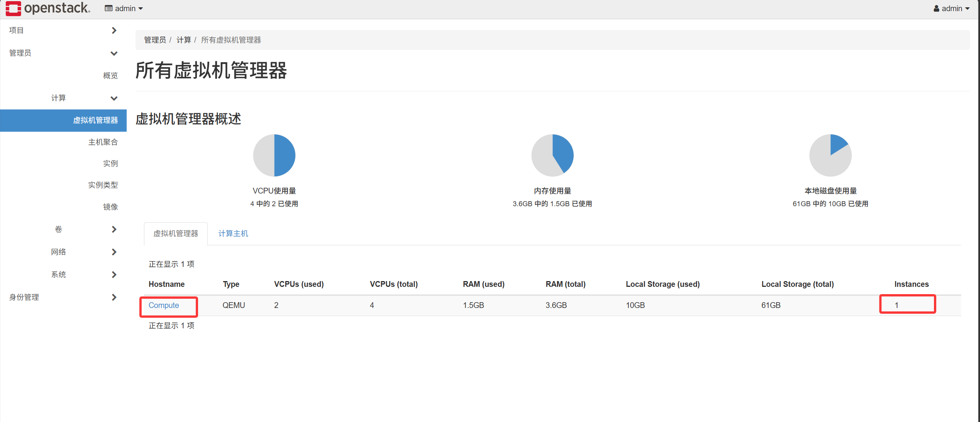Screen dimensions: 980x422
Task: Click the 内存使用量 pie chart
Action: (x=552, y=155)
